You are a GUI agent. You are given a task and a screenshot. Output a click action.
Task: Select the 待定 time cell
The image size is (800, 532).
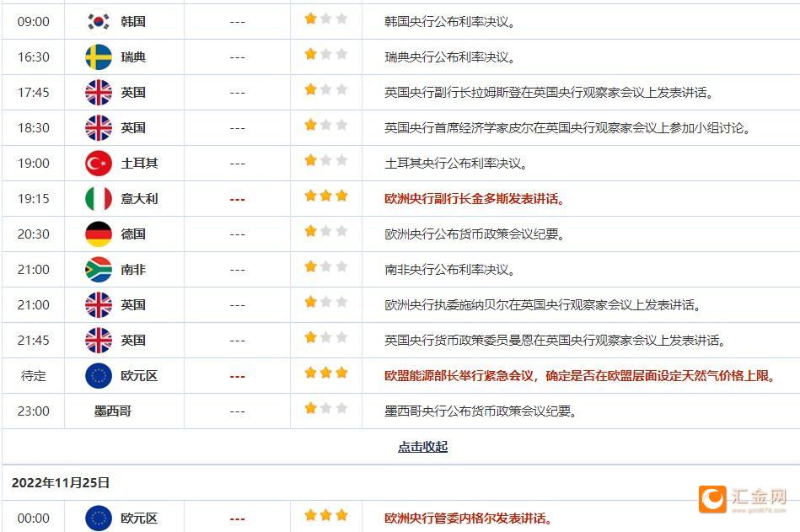point(34,376)
